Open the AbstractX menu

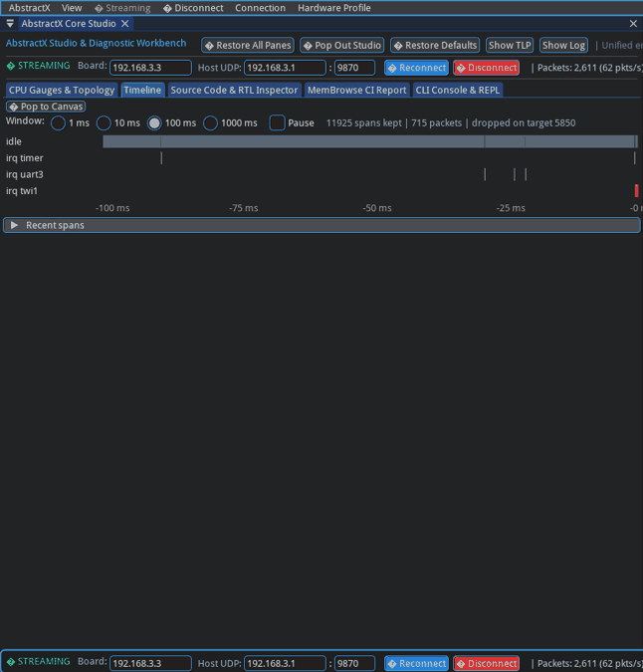click(29, 8)
